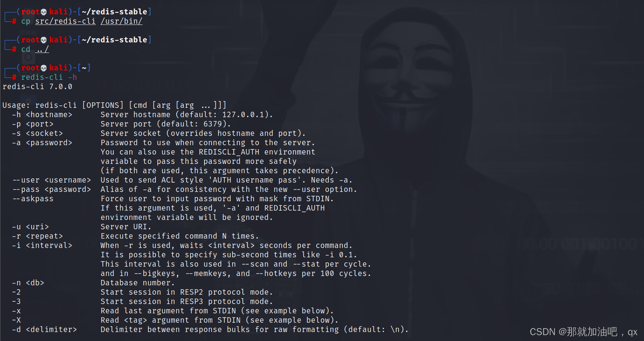The image size is (644, 341).
Task: Click the REDISCLI_AUTH text in the -a description
Action: 229,152
